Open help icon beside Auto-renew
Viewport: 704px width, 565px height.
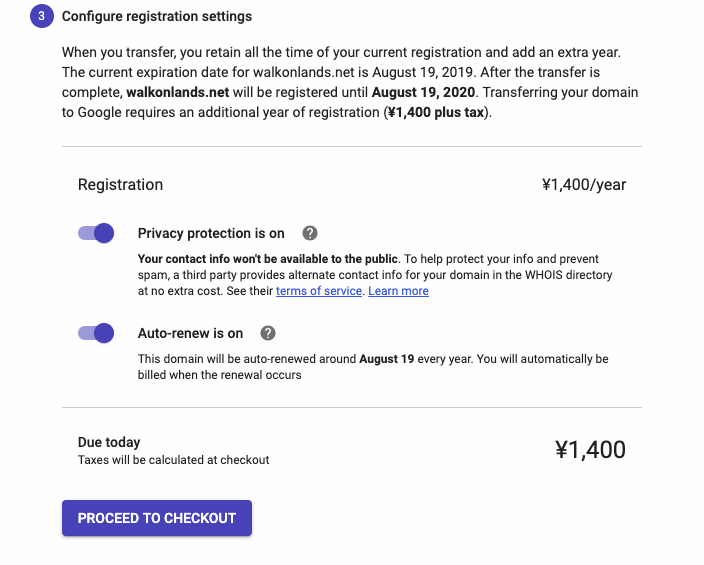(268, 333)
